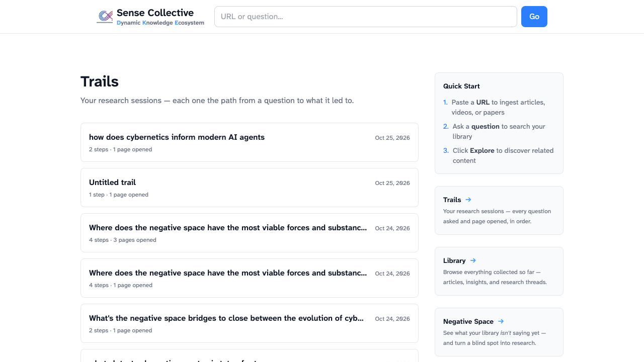The height and width of the screenshot is (362, 644).
Task: Open the negative space trail with 3 pages opened
Action: tap(250, 233)
